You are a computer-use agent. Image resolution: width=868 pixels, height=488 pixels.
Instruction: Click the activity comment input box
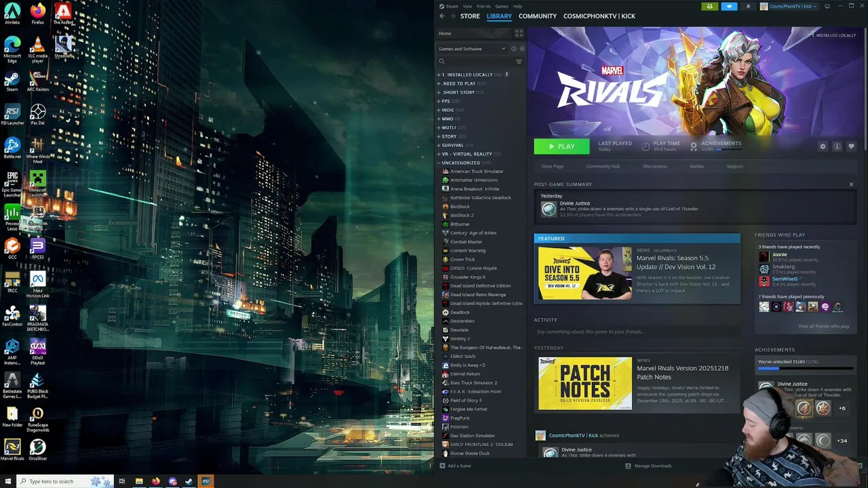click(637, 332)
